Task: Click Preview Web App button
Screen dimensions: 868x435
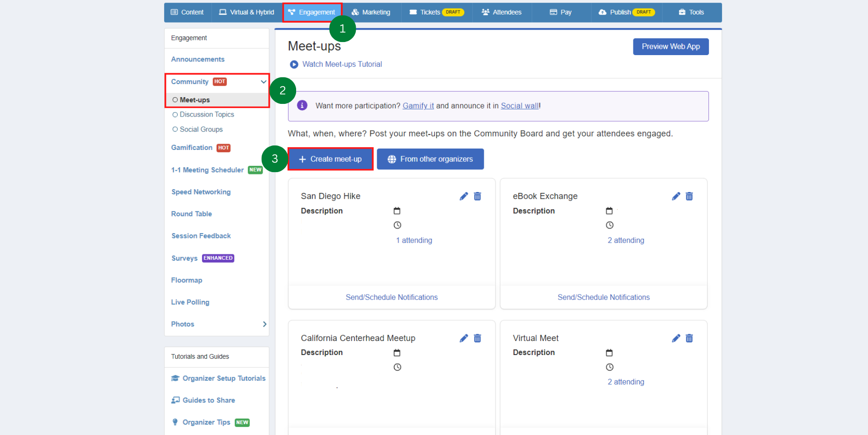Action: (671, 47)
